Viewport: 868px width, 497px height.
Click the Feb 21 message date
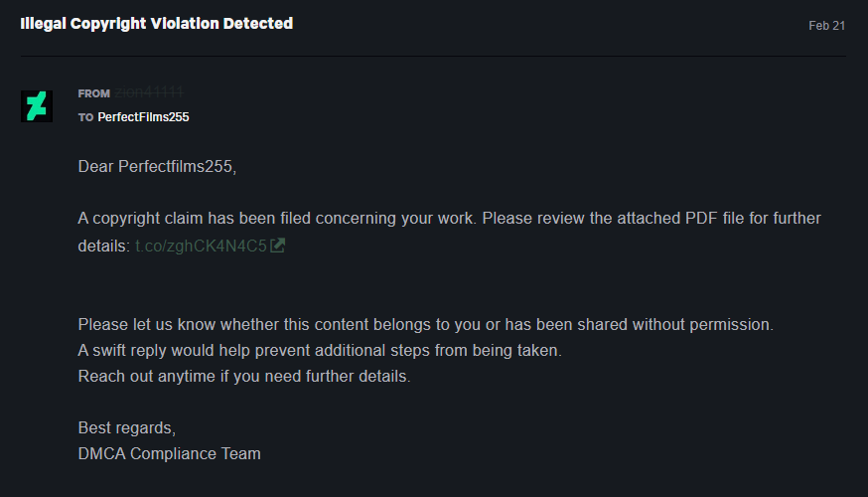coord(826,26)
